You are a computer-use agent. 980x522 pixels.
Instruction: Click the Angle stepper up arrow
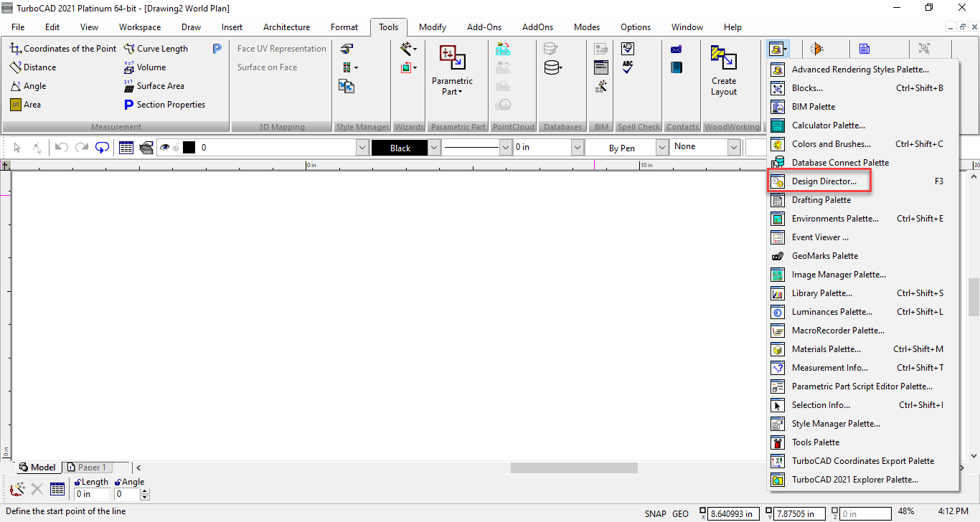click(145, 491)
